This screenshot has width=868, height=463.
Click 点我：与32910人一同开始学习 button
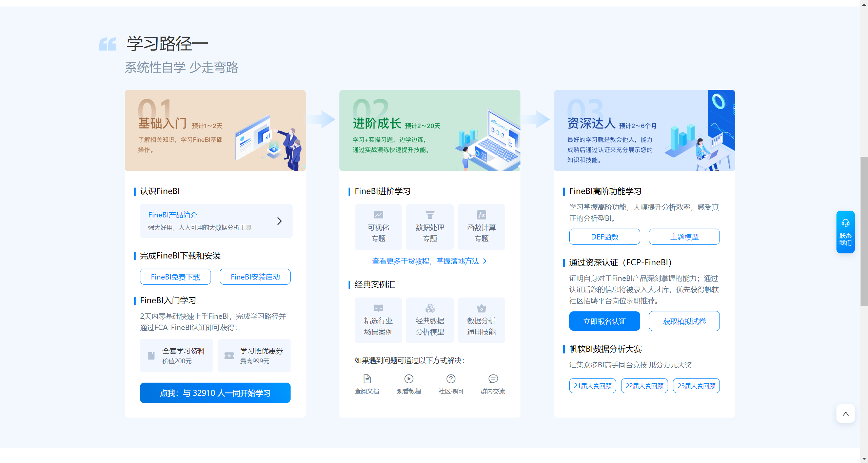[x=215, y=393]
